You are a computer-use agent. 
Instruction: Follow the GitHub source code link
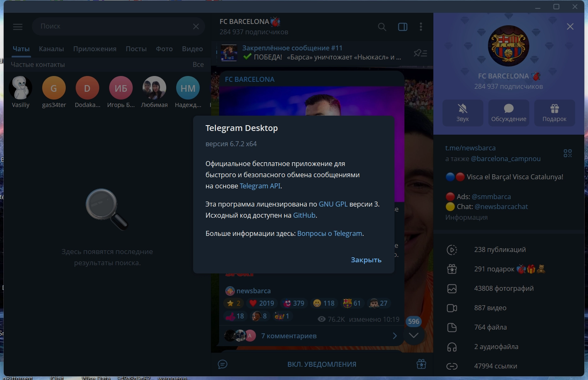click(304, 215)
